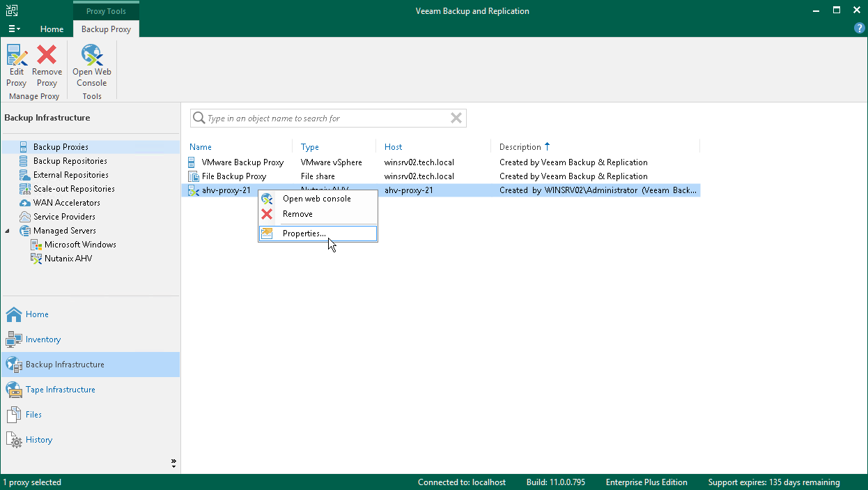Click the magnifier search icon
The image size is (868, 490).
point(199,118)
